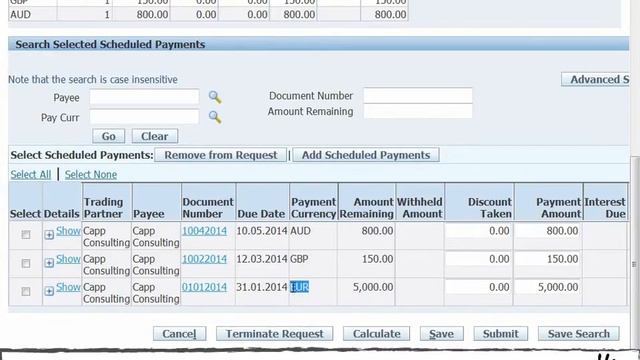Focus the Pay Curr input field
The height and width of the screenshot is (360, 640).
point(144,117)
